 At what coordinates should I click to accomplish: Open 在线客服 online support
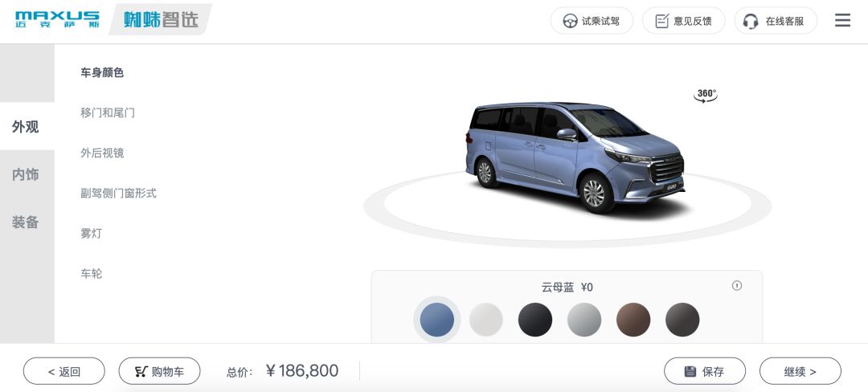pos(776,21)
